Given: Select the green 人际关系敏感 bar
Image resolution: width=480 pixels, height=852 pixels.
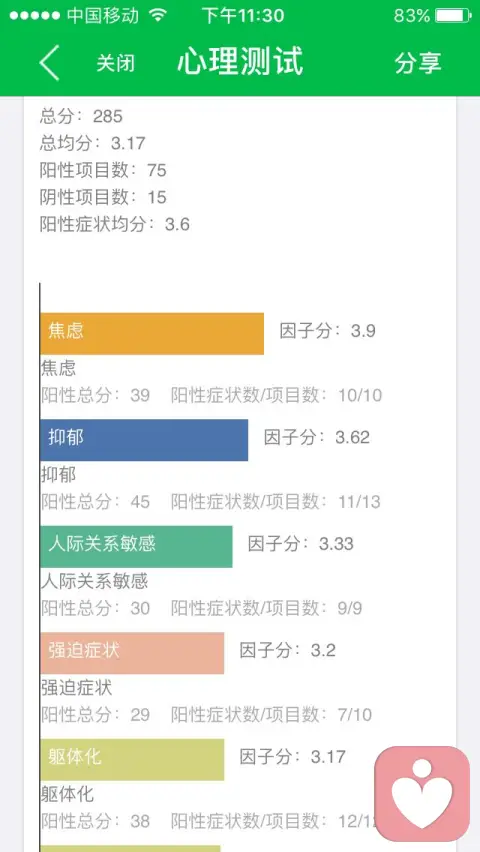Looking at the screenshot, I should point(136,547).
